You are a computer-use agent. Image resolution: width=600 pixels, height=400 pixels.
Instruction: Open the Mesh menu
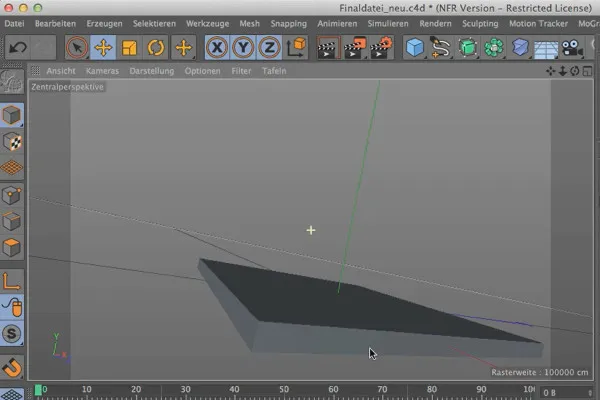tap(249, 24)
